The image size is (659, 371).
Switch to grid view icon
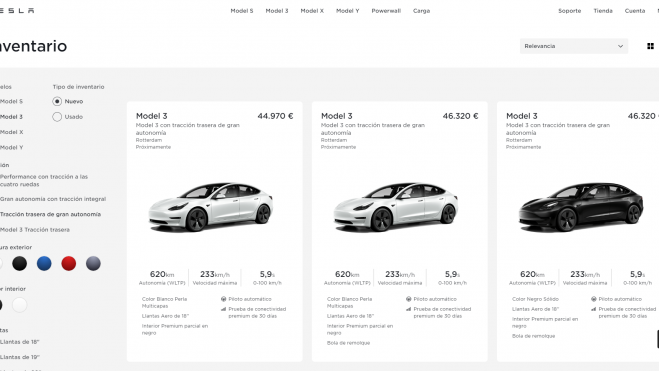(x=650, y=46)
